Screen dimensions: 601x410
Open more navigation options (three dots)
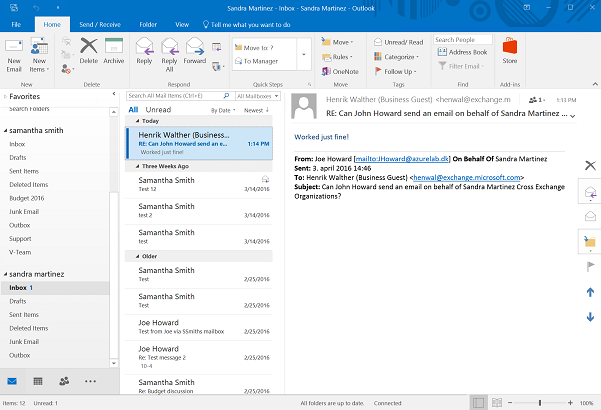click(x=90, y=381)
